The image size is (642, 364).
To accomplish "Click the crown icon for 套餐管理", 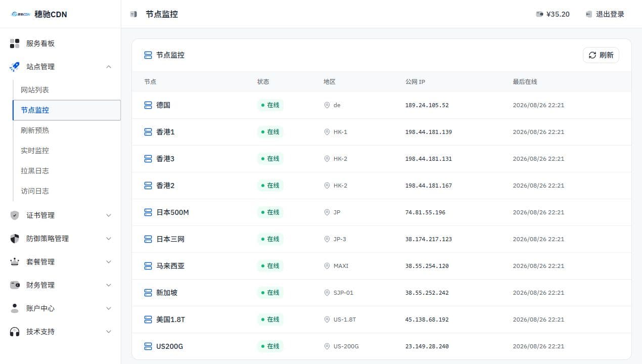I will pos(15,262).
